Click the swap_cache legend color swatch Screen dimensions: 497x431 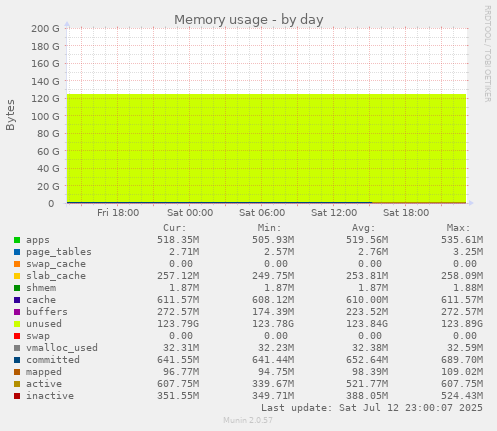[x=17, y=264]
